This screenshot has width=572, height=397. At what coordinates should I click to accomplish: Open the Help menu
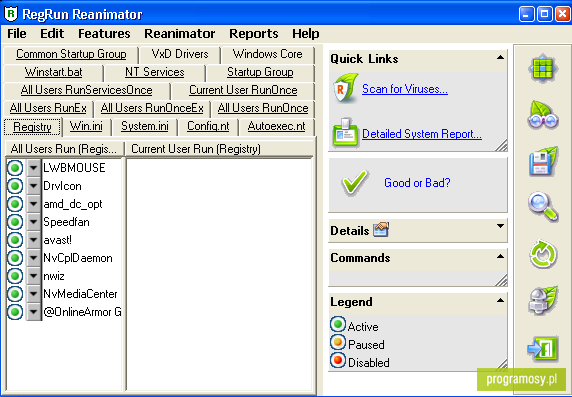[x=306, y=34]
